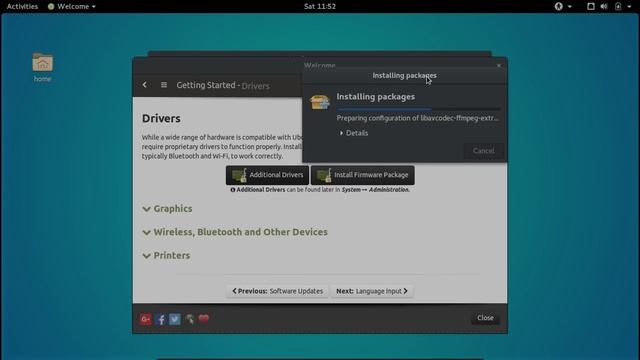Image resolution: width=640 pixels, height=360 pixels.
Task: Click the Installing packages dialog title bar
Action: tap(404, 76)
